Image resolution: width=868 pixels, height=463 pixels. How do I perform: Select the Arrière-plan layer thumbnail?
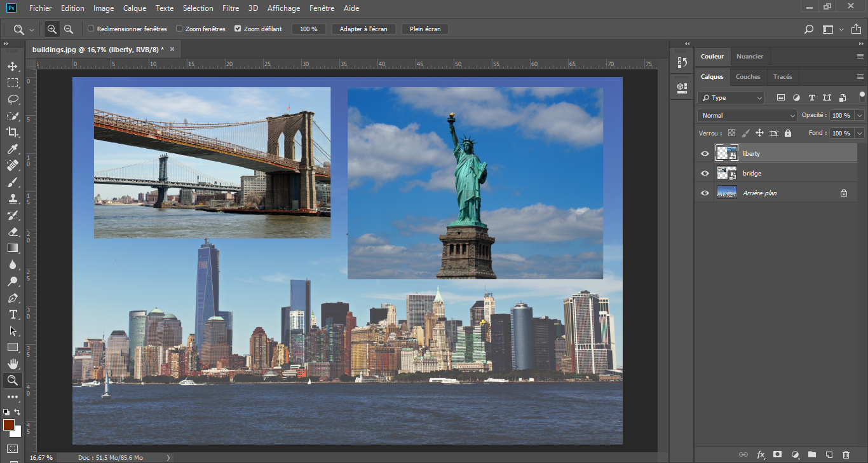click(726, 193)
